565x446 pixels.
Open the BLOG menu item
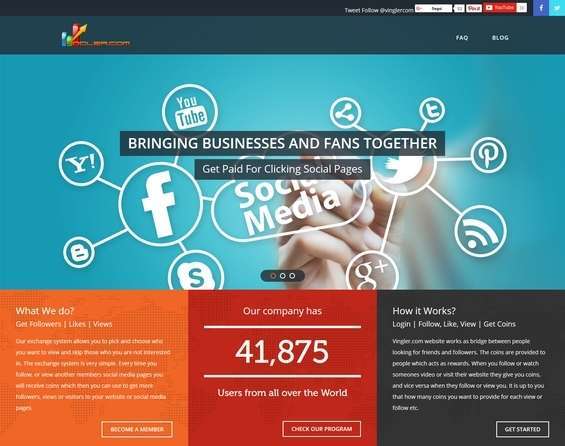click(500, 37)
